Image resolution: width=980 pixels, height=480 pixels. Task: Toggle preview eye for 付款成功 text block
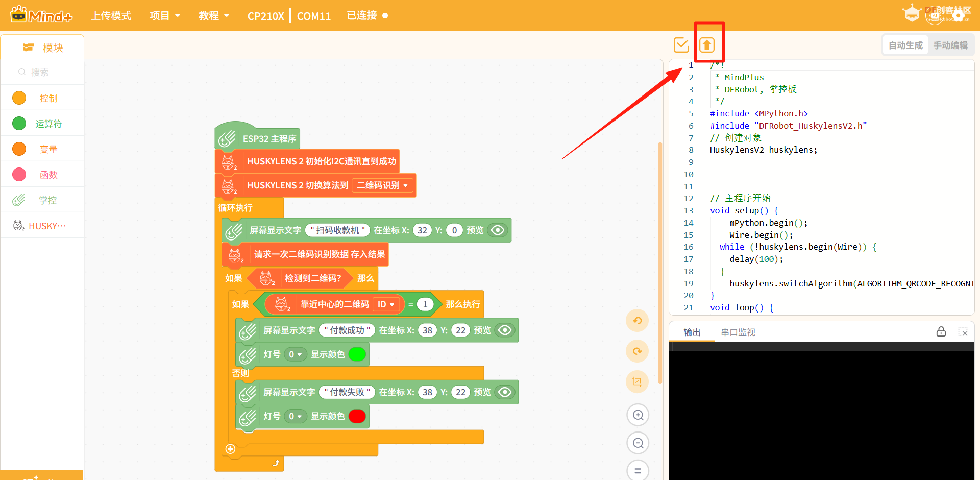(505, 330)
